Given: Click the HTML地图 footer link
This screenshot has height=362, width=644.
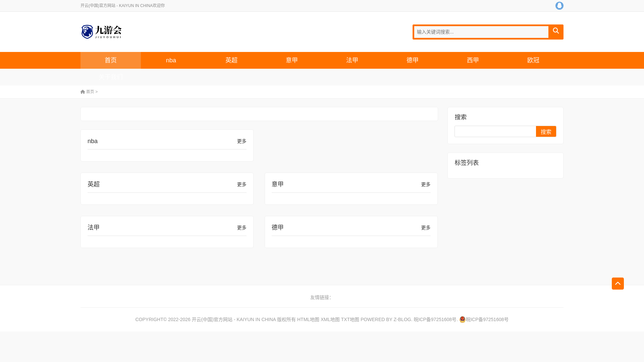Looking at the screenshot, I should coord(308,320).
